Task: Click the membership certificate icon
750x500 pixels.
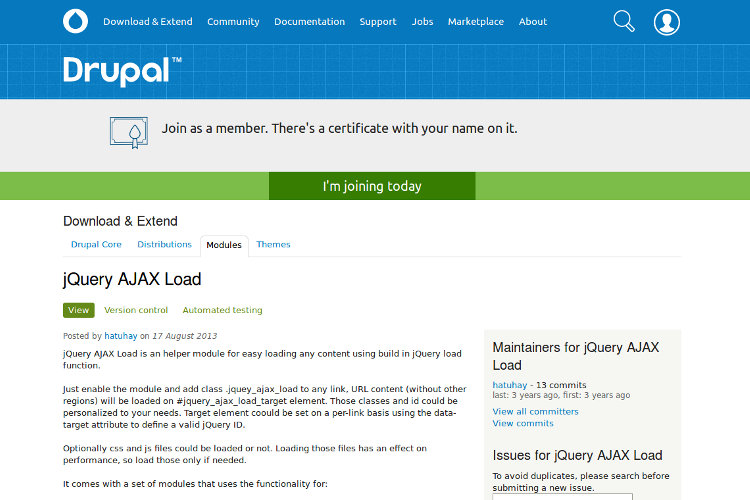Action: [x=129, y=133]
